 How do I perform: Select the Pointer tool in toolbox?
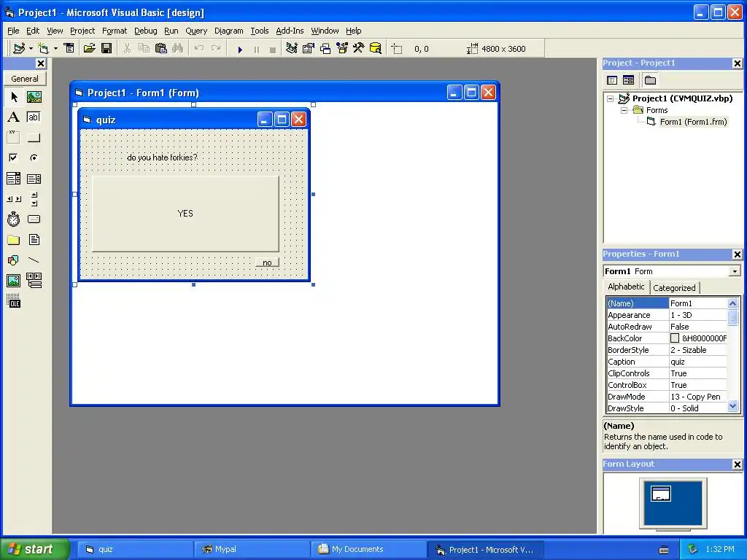pyautogui.click(x=14, y=97)
